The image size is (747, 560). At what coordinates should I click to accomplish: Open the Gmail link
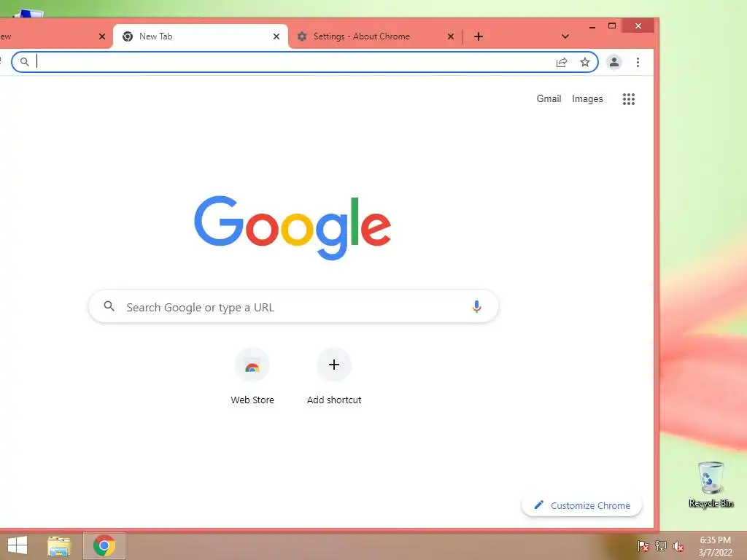pyautogui.click(x=549, y=98)
